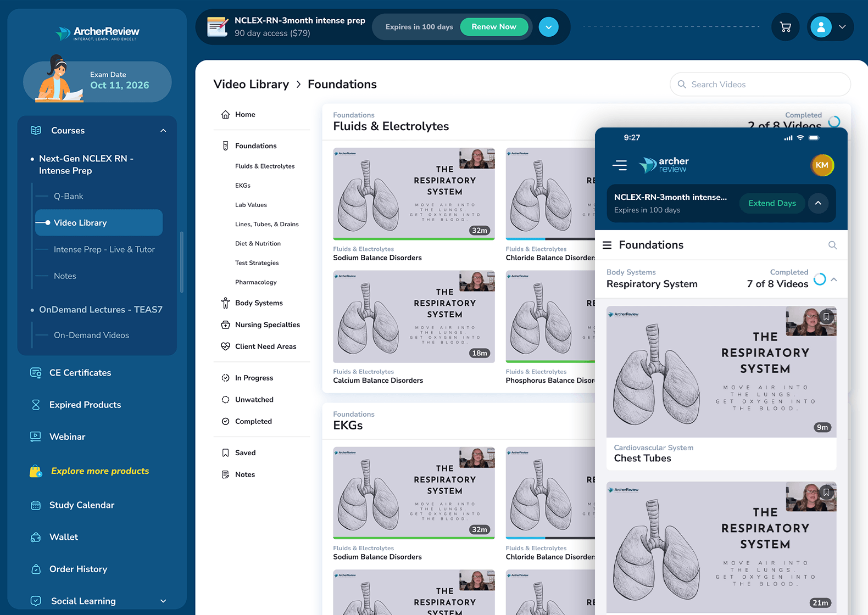
Task: Click the user profile avatar icon
Action: [x=821, y=27]
